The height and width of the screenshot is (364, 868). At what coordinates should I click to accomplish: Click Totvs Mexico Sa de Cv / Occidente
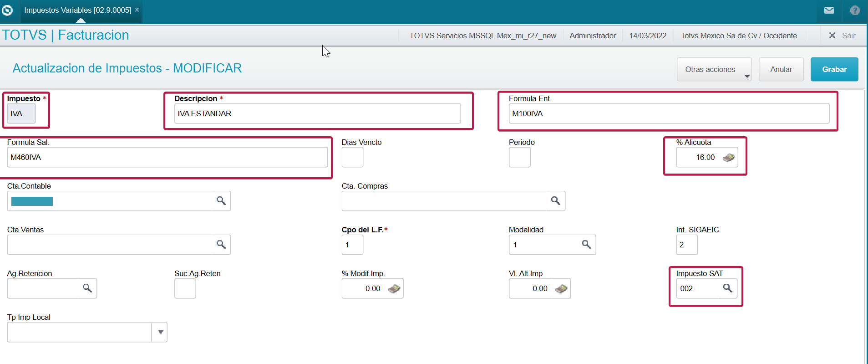click(x=739, y=36)
